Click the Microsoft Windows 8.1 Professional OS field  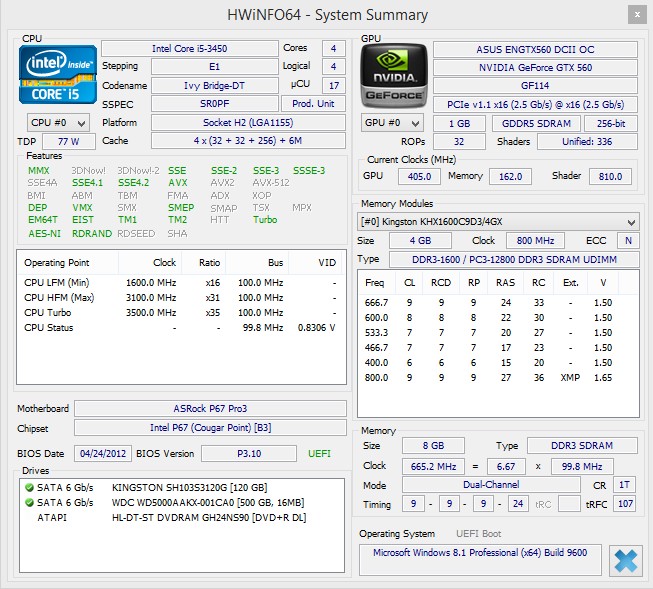(480, 559)
